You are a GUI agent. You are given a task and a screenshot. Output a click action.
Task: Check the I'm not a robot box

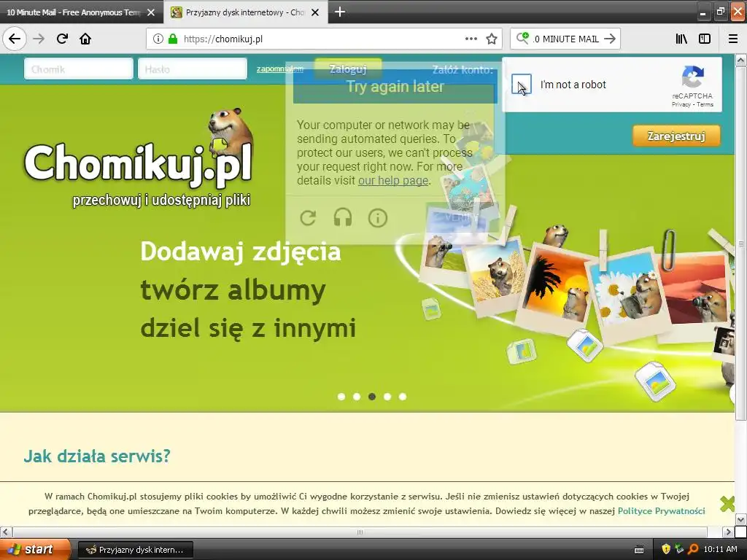pos(521,85)
